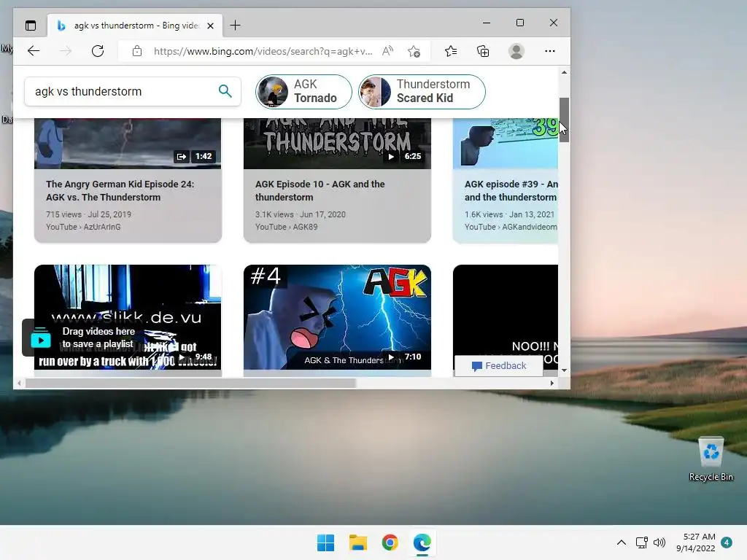Click the site info lock icon
Screen dimensions: 747x560
coord(137,51)
